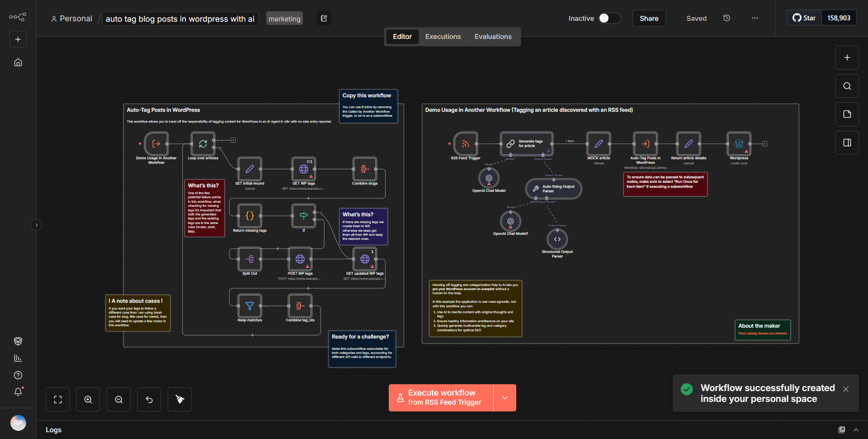Click the tidy up workflow broom icon
Viewport: 868px width, 439px height.
coord(179,400)
